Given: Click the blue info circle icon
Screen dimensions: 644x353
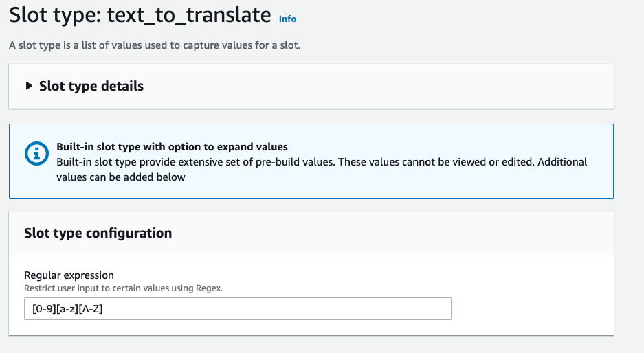Looking at the screenshot, I should (x=36, y=154).
